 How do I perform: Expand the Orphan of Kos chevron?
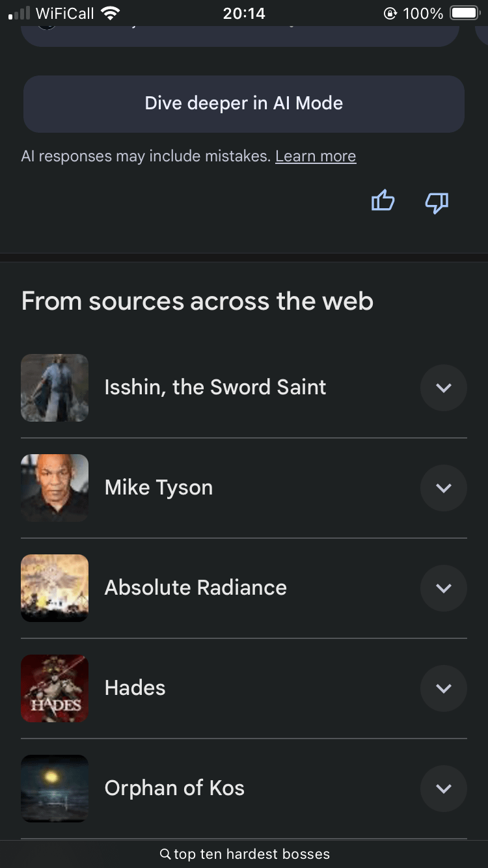[443, 789]
